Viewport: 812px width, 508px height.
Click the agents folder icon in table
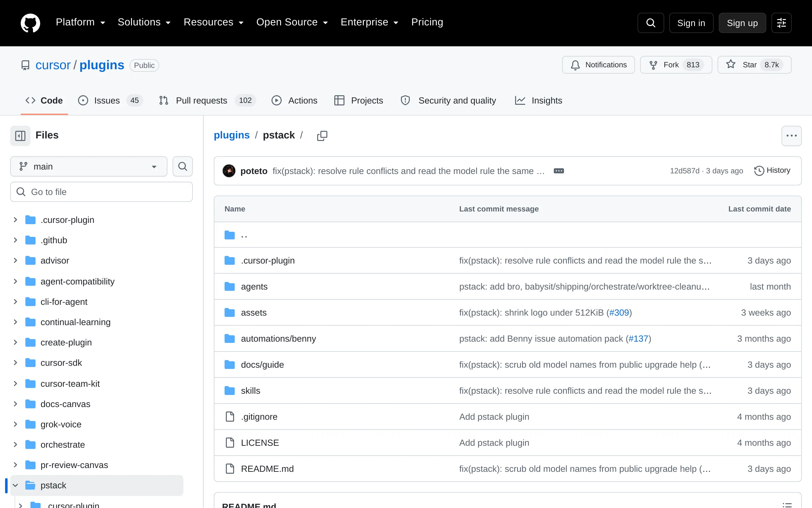[x=230, y=287]
